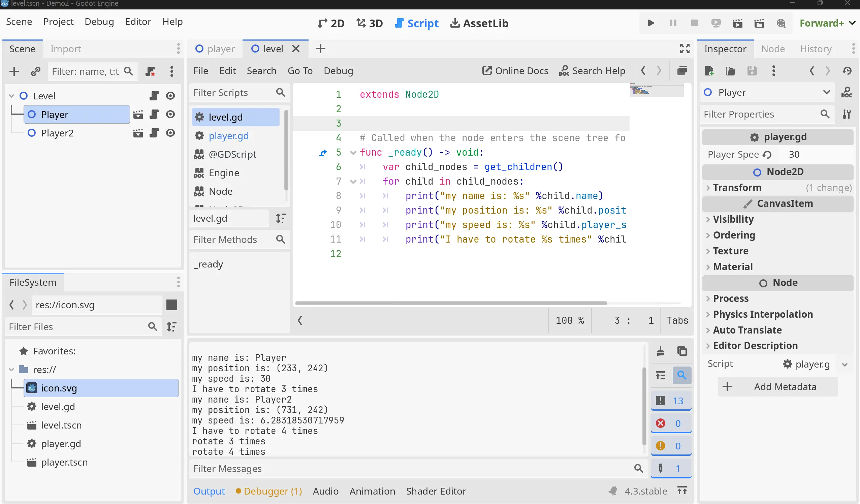
Task: Clear the output log
Action: coord(660,351)
